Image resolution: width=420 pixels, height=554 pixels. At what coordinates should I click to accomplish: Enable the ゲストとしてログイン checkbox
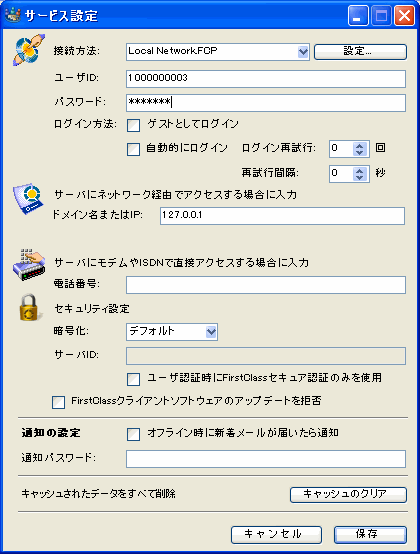tap(133, 125)
